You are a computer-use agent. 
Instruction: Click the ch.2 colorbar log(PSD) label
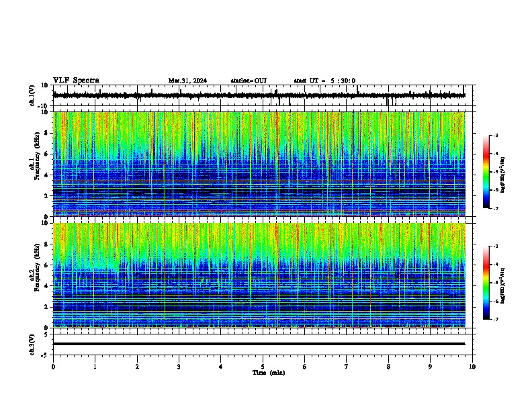click(x=502, y=285)
